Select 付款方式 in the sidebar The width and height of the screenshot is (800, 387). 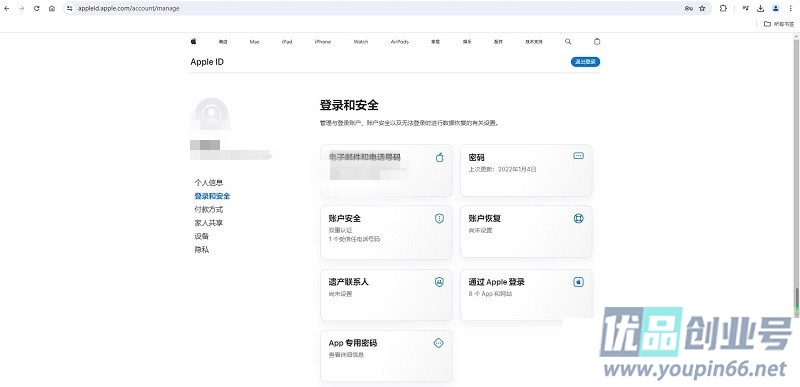pyautogui.click(x=209, y=210)
